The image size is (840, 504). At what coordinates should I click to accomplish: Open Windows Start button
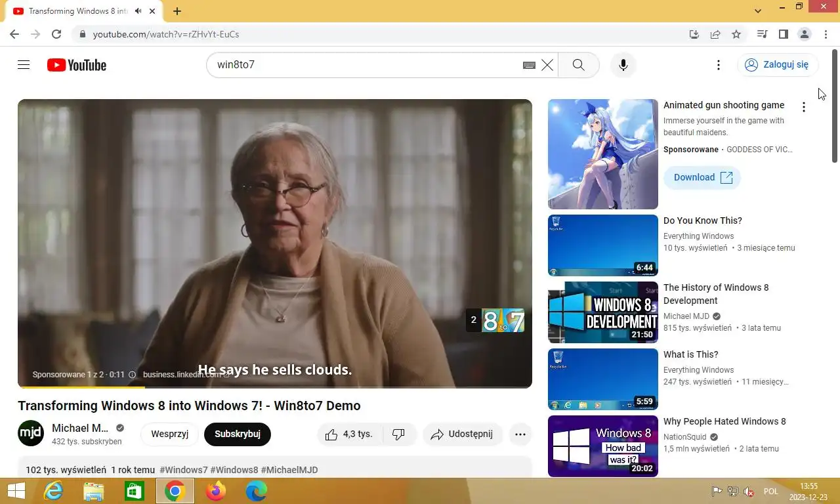[x=16, y=491]
